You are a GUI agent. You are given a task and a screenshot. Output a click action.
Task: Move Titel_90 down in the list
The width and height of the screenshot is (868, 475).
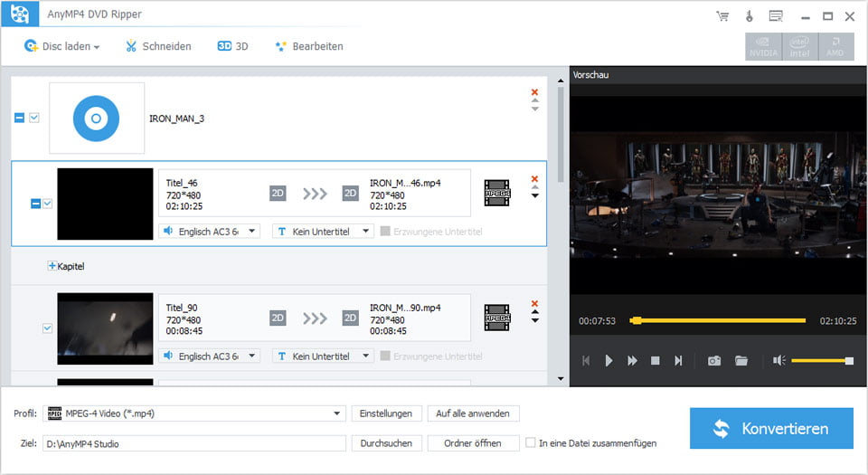tap(534, 320)
